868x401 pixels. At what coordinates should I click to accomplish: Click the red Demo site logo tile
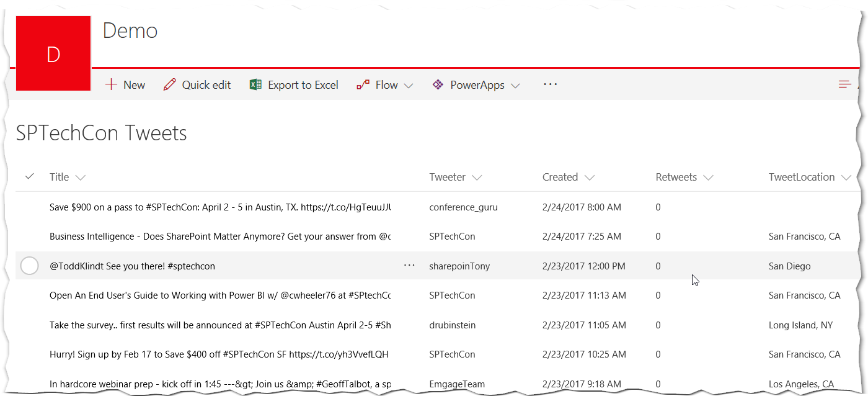pyautogui.click(x=53, y=54)
